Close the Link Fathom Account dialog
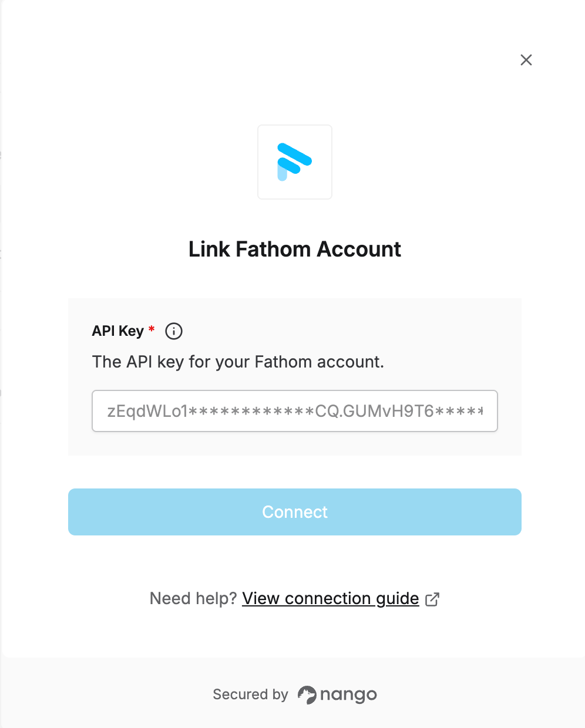This screenshot has height=728, width=585. [x=526, y=60]
